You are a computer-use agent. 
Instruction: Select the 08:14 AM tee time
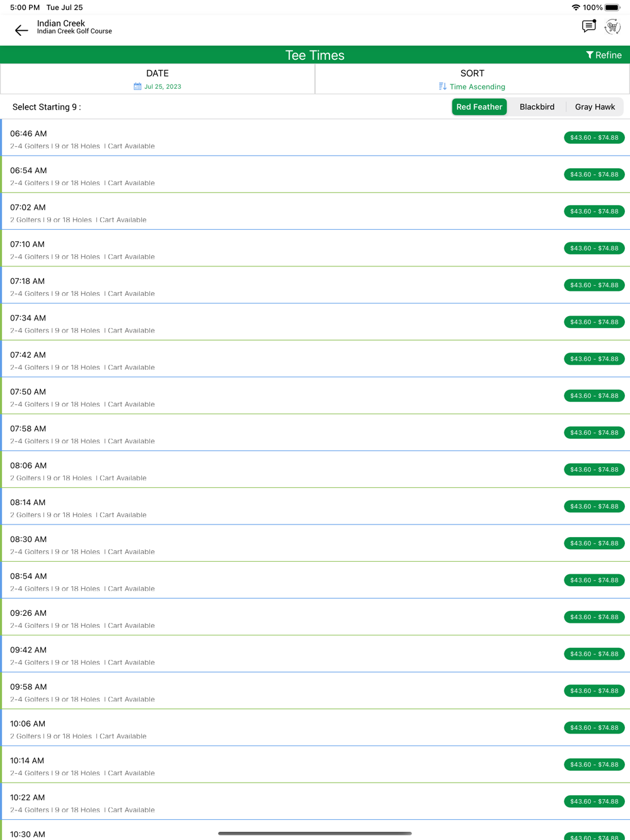pyautogui.click(x=315, y=506)
